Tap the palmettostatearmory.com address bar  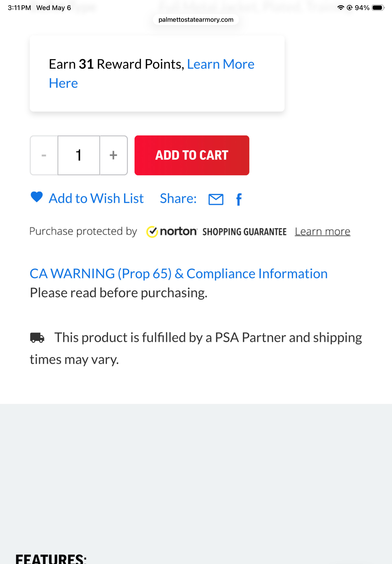[196, 20]
